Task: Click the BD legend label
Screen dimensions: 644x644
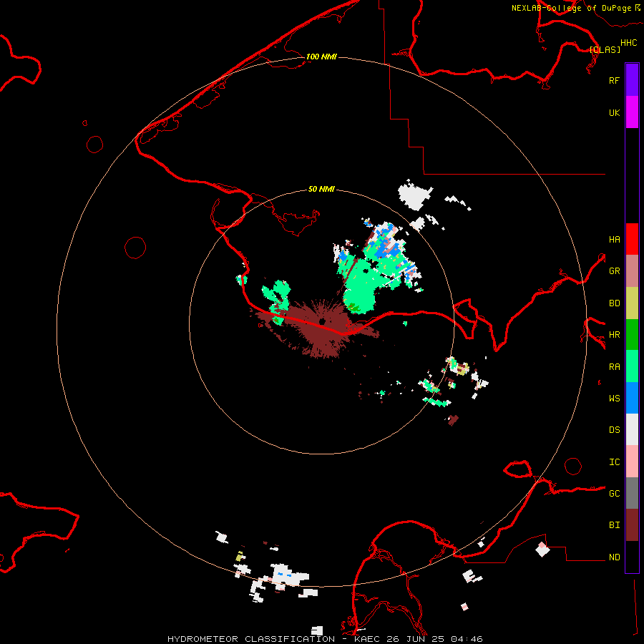Action: pos(614,303)
